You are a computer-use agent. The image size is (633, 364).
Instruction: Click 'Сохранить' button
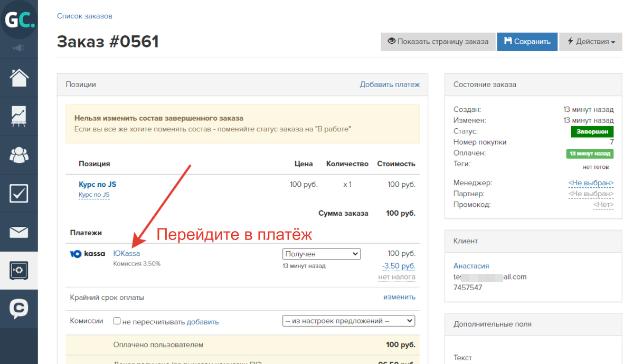click(x=527, y=42)
